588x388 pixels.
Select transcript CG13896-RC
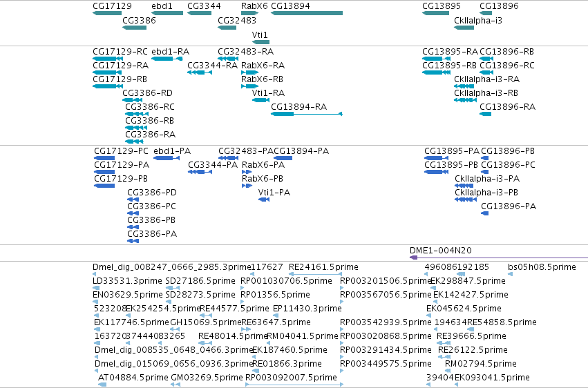(x=486, y=72)
